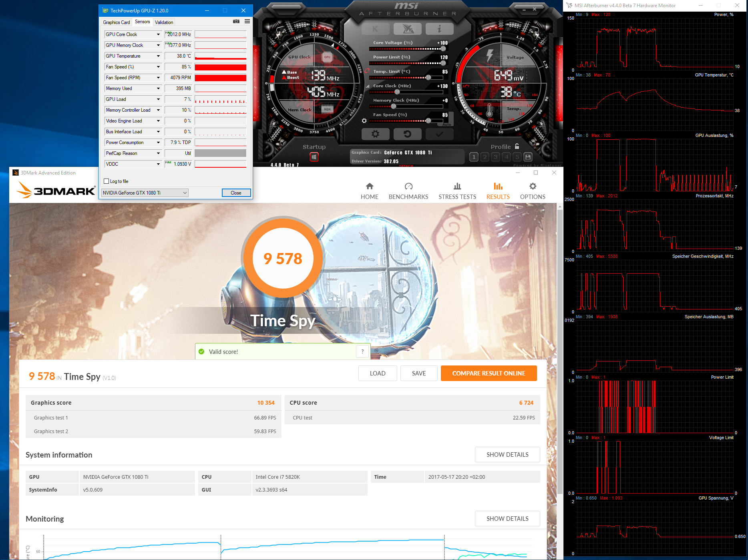Click the 6 724 CPU score value
Viewport: 748px width, 560px height.
tap(526, 403)
